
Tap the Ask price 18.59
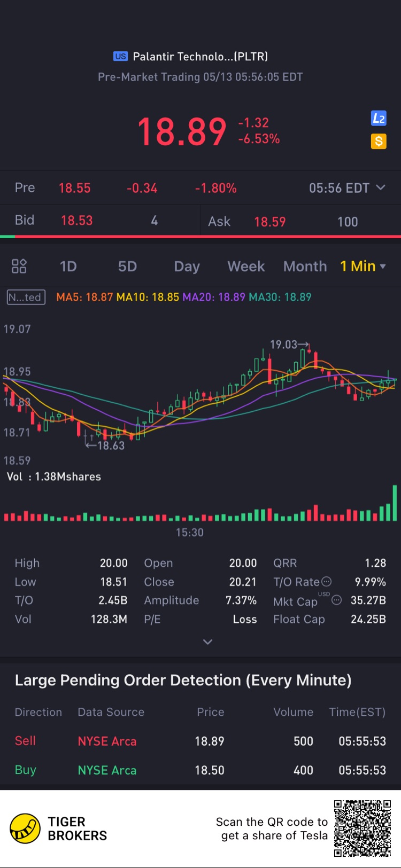270,222
